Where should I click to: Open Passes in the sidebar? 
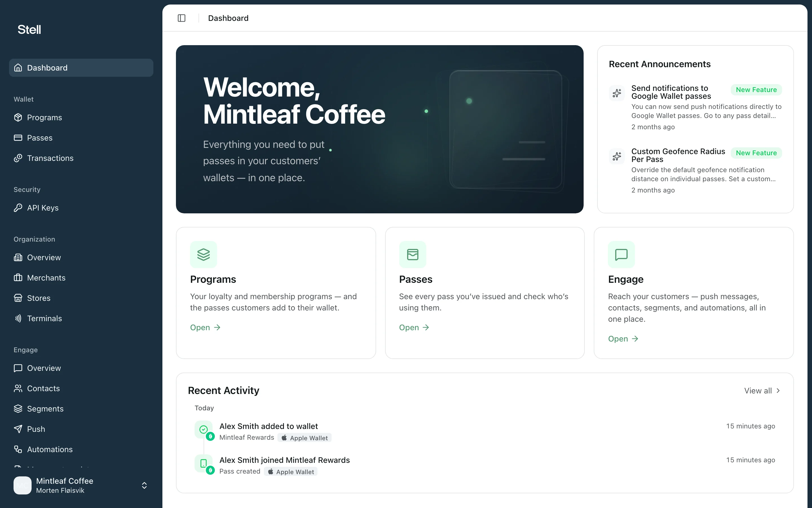click(81, 138)
